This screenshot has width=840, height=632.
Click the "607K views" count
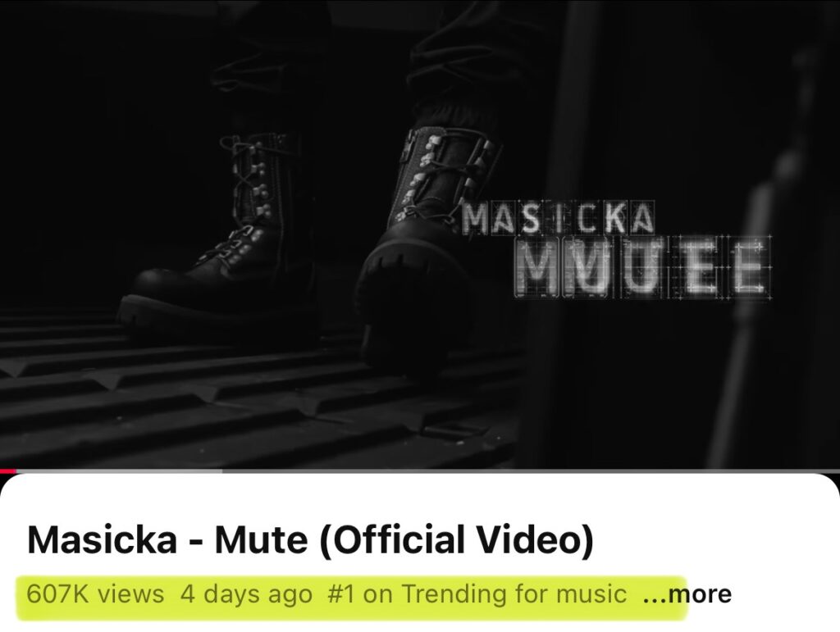(95, 594)
